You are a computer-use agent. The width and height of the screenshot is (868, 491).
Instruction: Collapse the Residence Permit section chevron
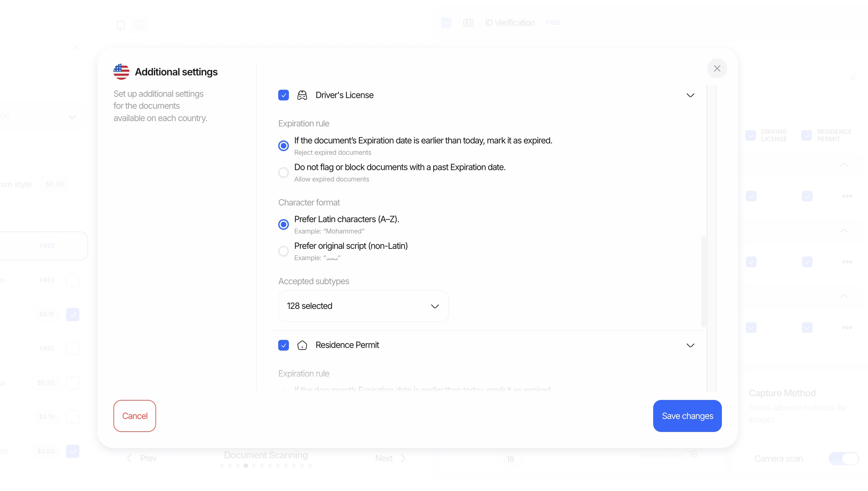click(690, 345)
